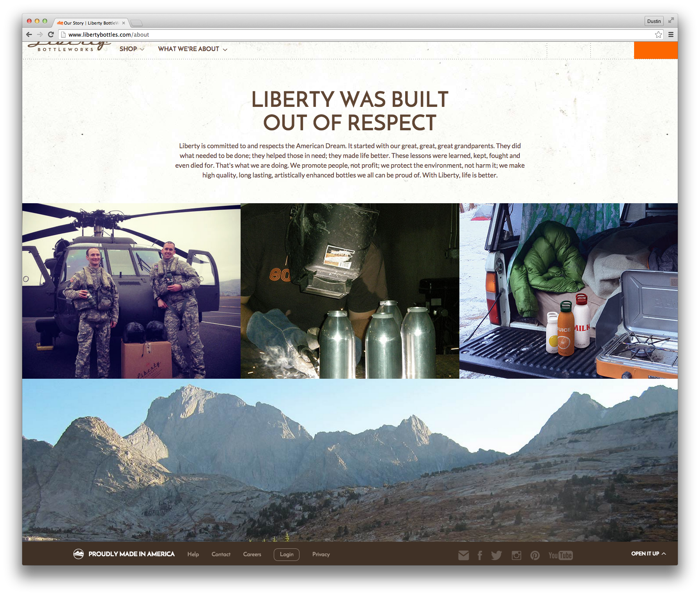Open the Pinterest icon in the footer

(x=535, y=555)
